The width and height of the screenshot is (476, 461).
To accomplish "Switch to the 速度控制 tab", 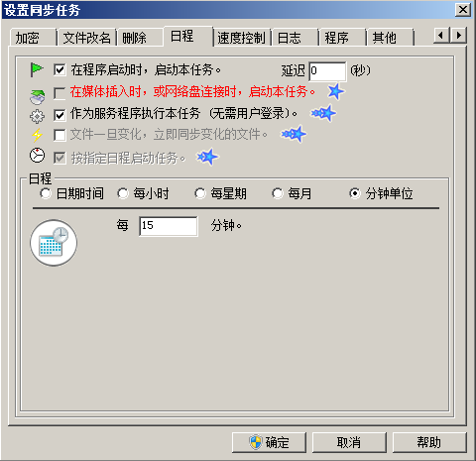I will 241,38.
